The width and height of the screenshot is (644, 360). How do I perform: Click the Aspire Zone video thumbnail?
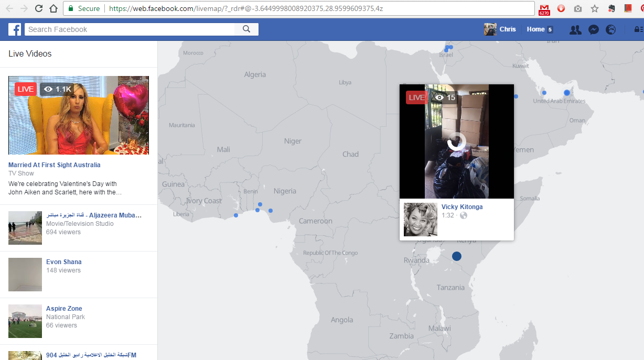click(25, 321)
